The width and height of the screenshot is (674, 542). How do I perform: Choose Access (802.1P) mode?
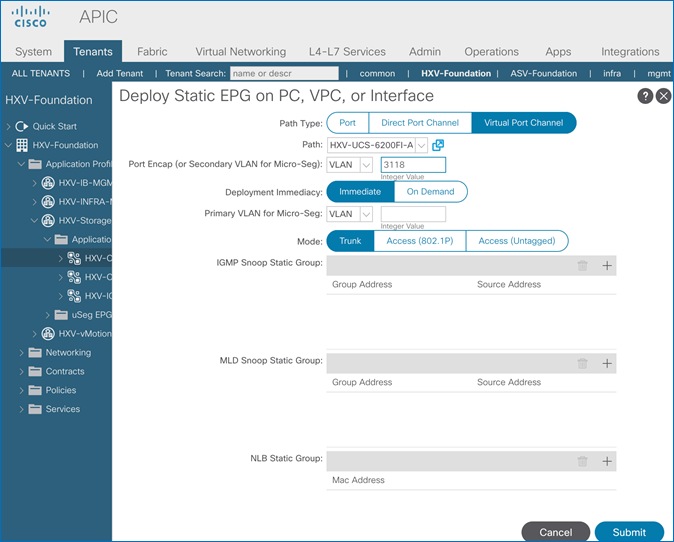click(420, 241)
